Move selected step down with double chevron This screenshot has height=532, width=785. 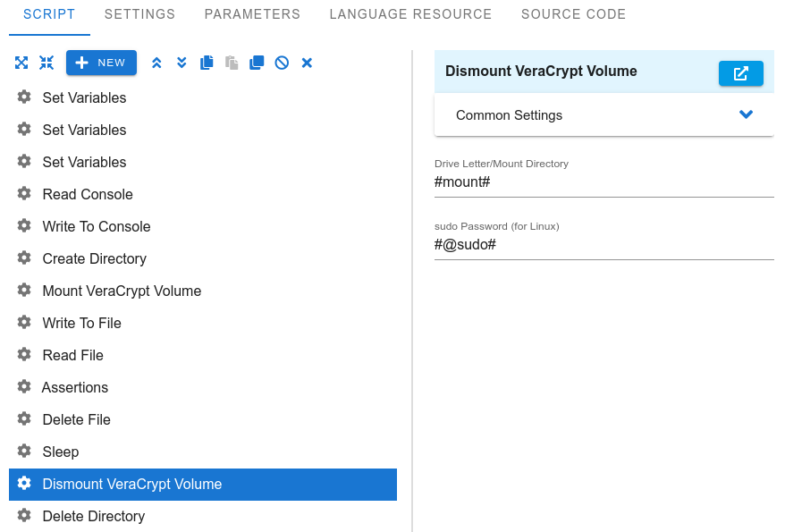point(181,63)
